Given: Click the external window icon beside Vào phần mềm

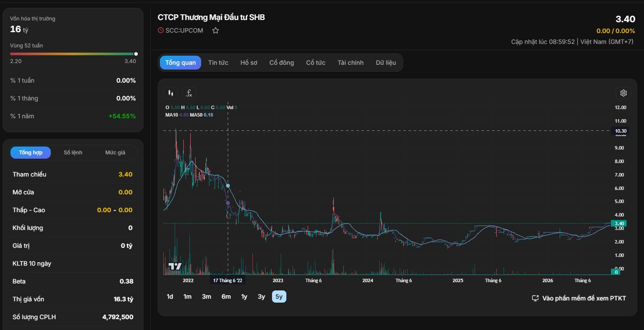Looking at the screenshot, I should pos(535,298).
